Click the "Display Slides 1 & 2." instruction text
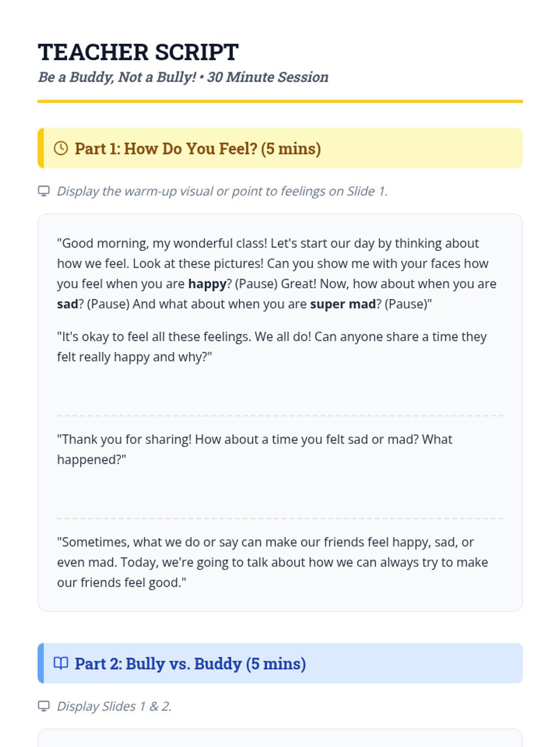Viewport: 560px width, 747px height. (114, 706)
